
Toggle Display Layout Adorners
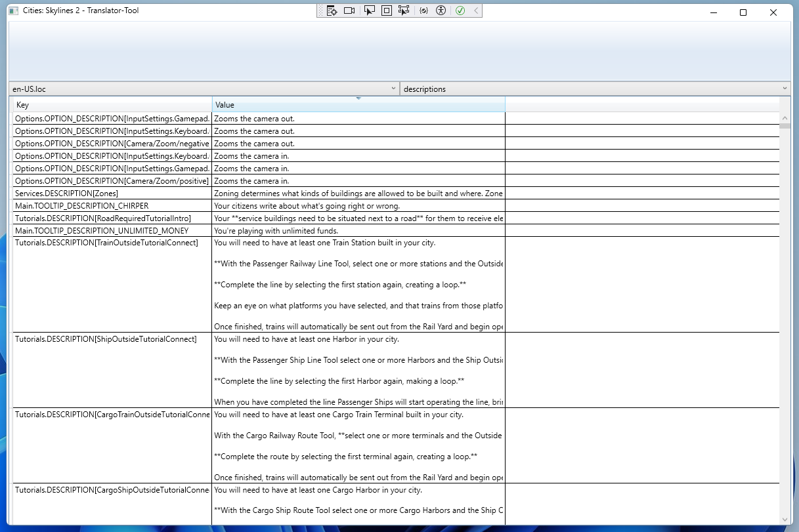pos(386,10)
